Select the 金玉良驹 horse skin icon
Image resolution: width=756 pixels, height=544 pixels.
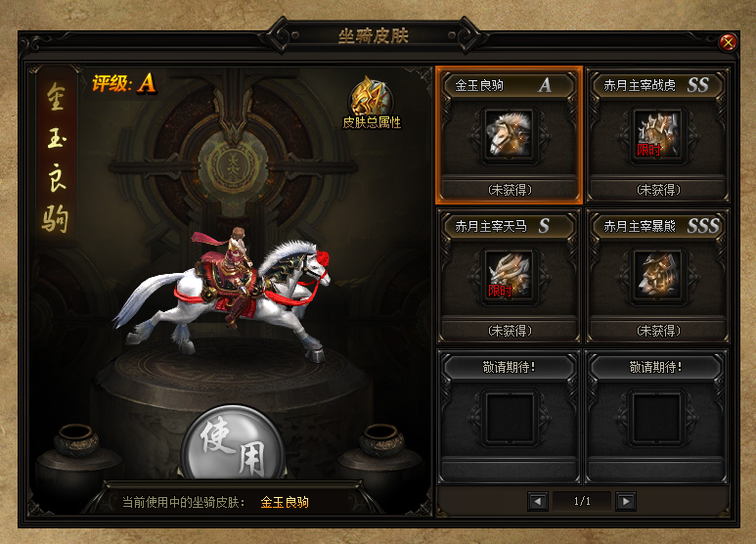point(510,135)
